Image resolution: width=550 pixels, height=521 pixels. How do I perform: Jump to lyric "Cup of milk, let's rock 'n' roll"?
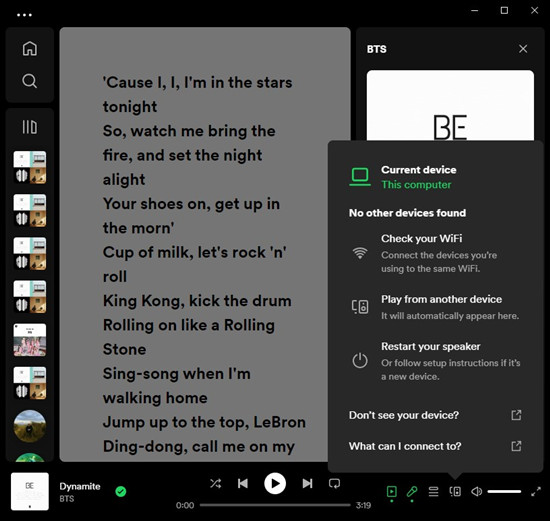tap(195, 264)
